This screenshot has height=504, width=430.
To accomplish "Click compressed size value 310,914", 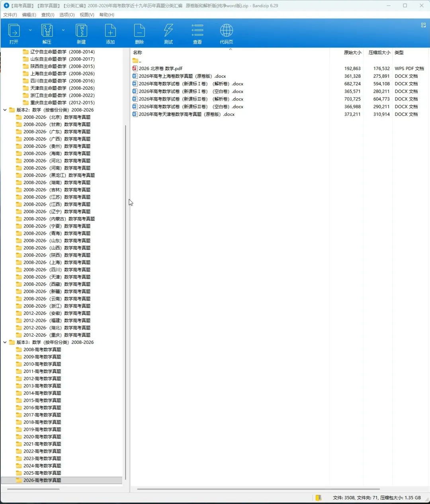I will point(381,114).
